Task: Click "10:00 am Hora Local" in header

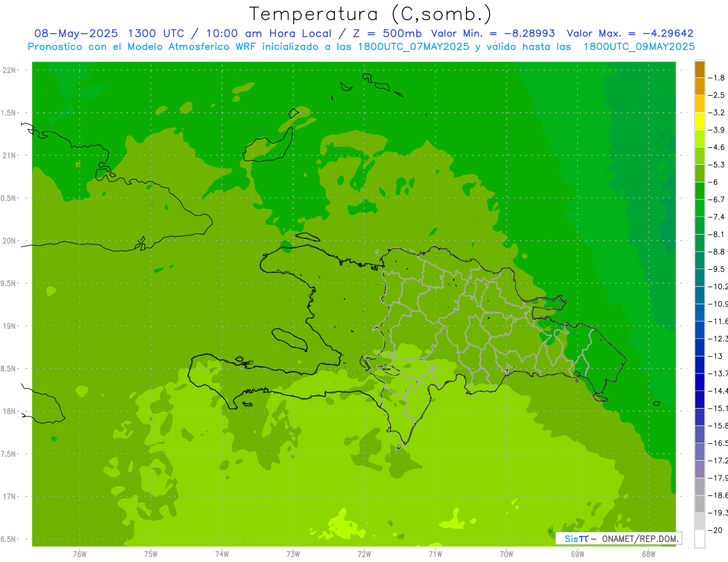Action: tap(269, 33)
